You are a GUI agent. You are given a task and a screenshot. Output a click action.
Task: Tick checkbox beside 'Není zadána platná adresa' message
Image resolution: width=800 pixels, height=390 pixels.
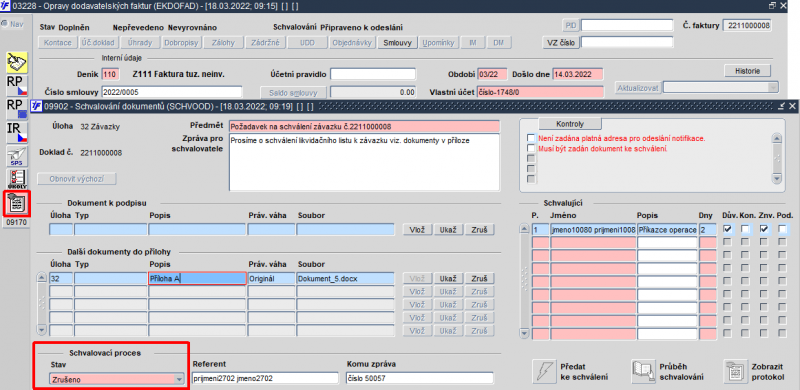coord(531,138)
